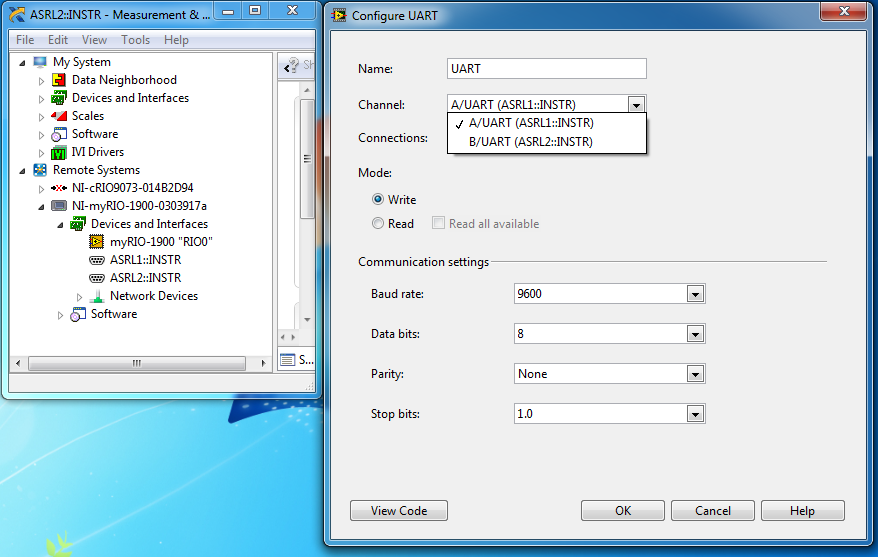Open the Channel dropdown arrow
The width and height of the screenshot is (878, 557).
(636, 104)
